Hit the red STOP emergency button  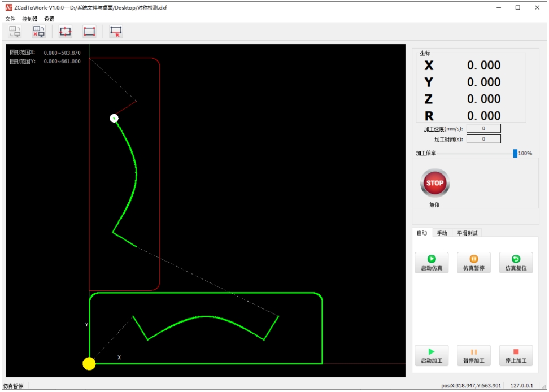435,183
